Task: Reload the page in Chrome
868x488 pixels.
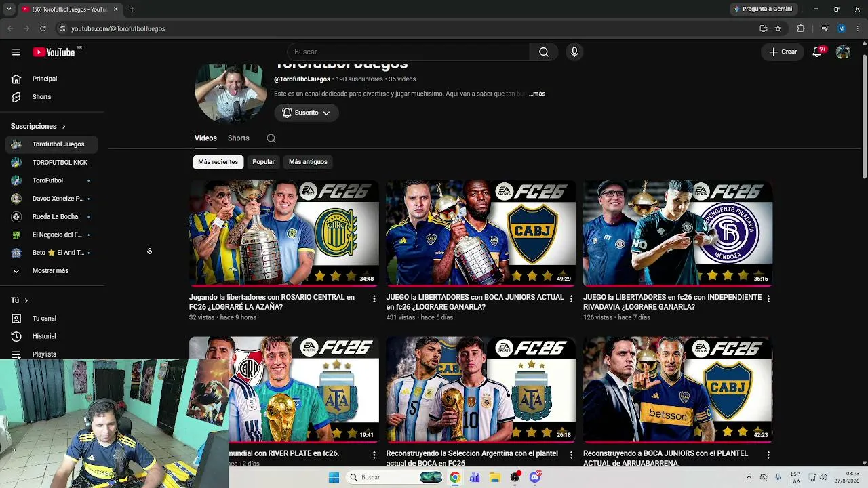Action: coord(43,28)
